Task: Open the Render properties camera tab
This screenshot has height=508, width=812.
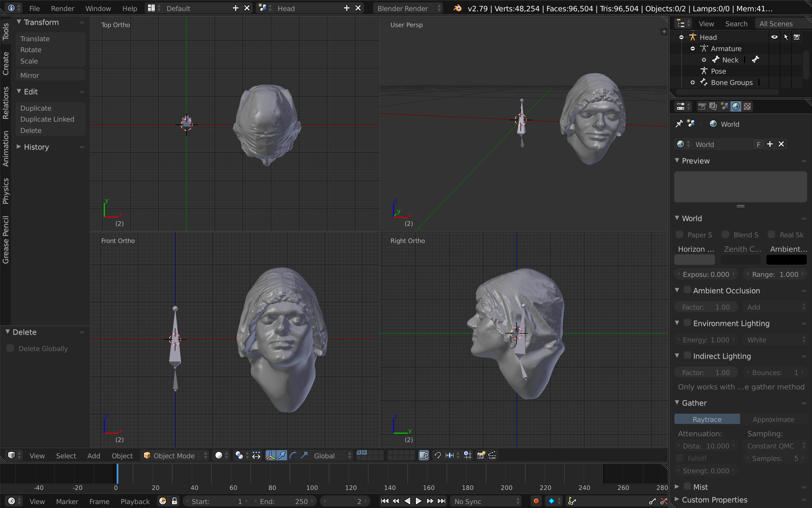Action: coord(702,106)
